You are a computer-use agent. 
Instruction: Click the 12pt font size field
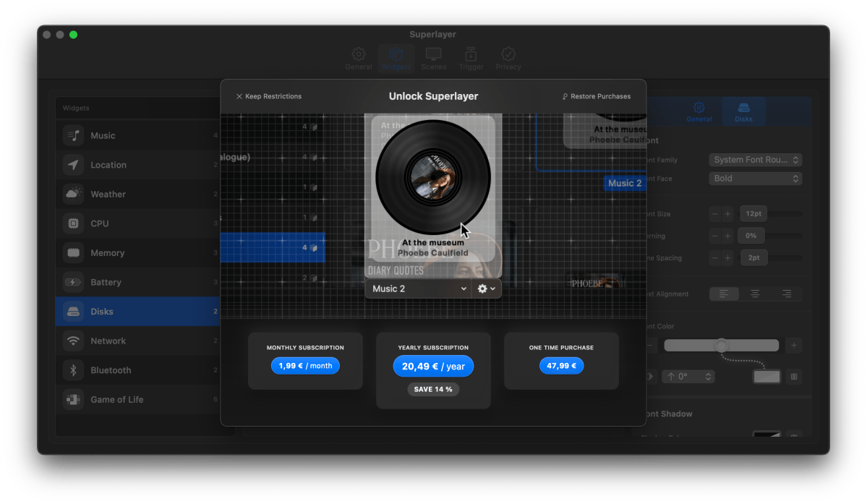click(753, 213)
